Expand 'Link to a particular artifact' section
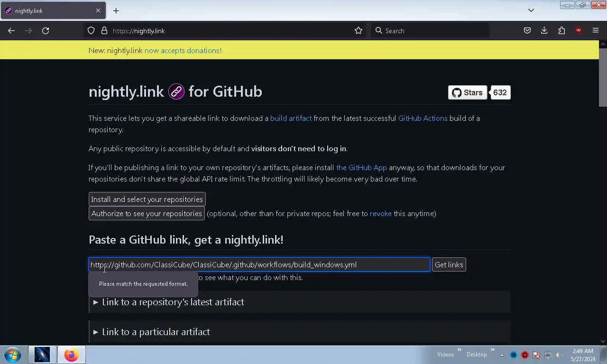607x364 pixels. click(299, 332)
